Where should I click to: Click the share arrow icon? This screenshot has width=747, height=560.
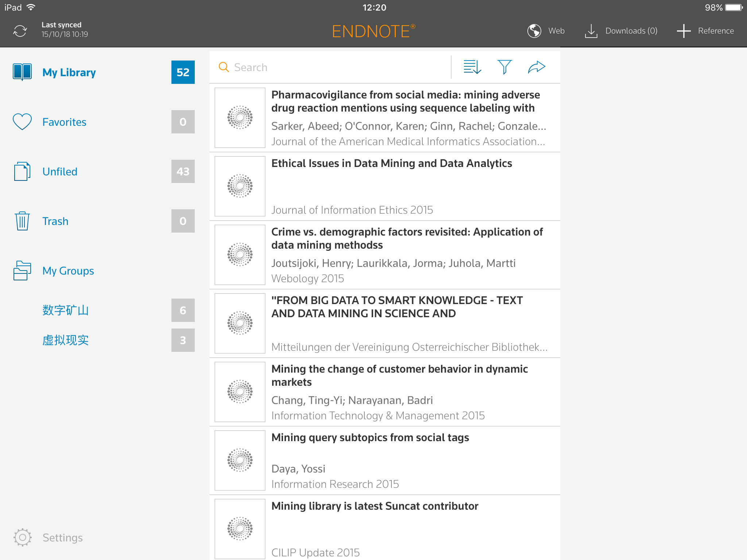click(x=537, y=67)
